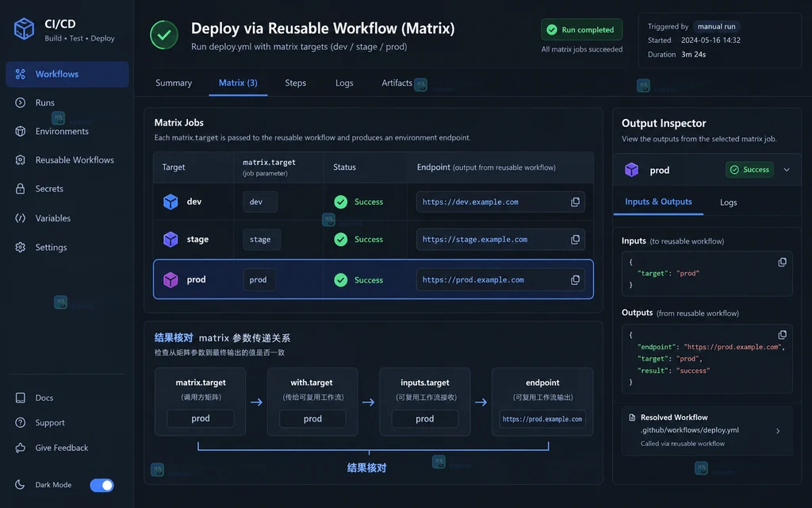Viewport: 812px width, 508px height.
Task: Open the Output Inspector Logs tab
Action: point(728,202)
